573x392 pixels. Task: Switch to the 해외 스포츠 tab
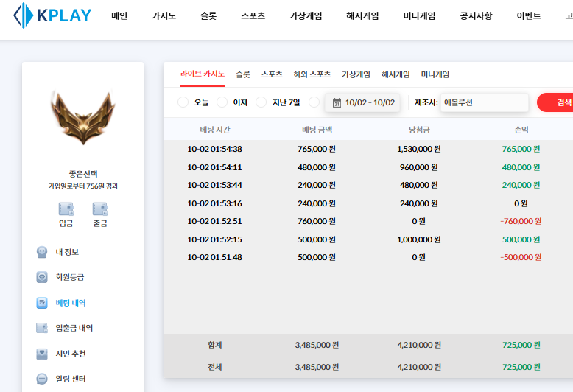pos(312,74)
